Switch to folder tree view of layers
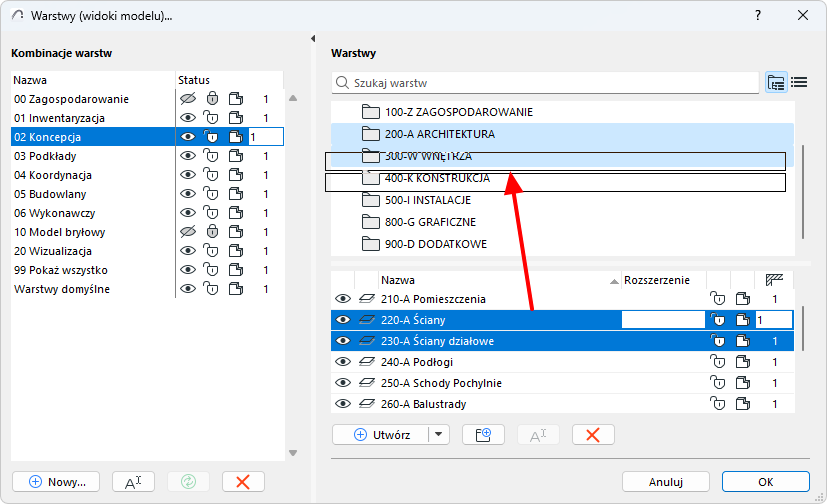The width and height of the screenshot is (827, 504). [776, 82]
